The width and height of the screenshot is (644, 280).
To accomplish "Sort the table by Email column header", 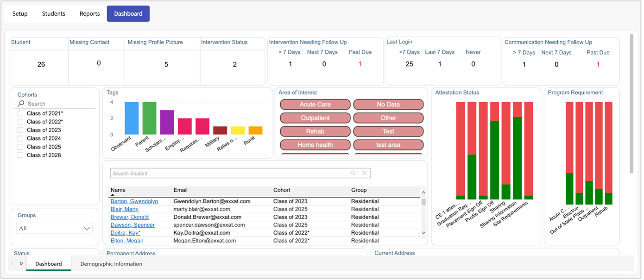I will 180,190.
